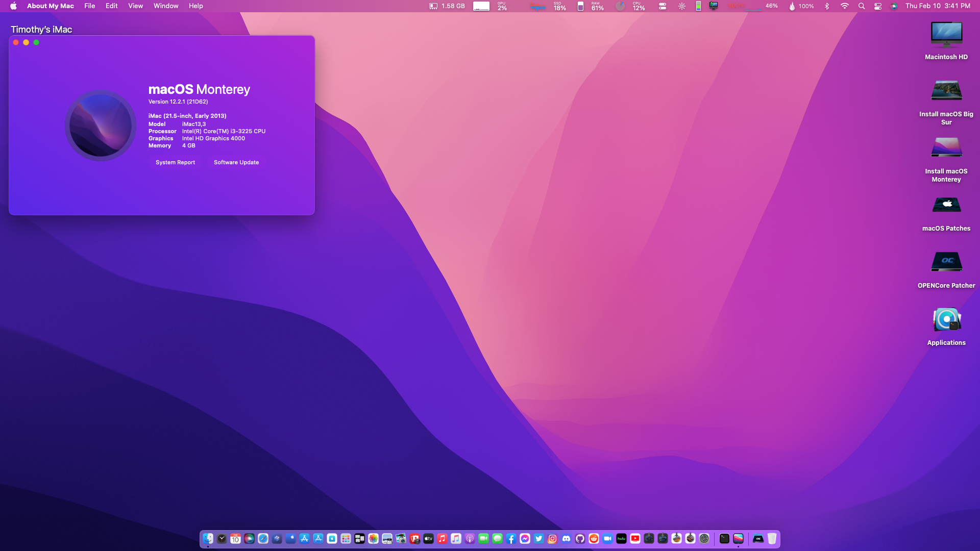
Task: Open Mission Control in the Dock
Action: pos(359,538)
